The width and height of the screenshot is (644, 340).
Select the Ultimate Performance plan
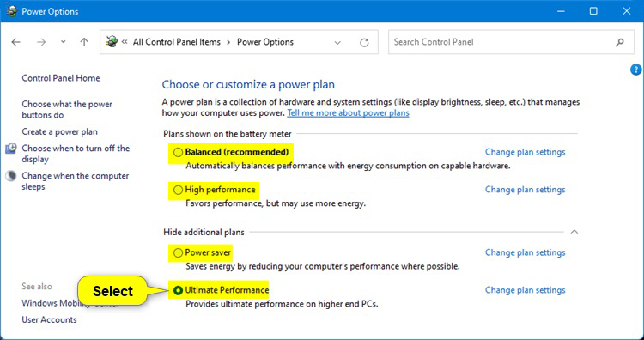pyautogui.click(x=178, y=291)
